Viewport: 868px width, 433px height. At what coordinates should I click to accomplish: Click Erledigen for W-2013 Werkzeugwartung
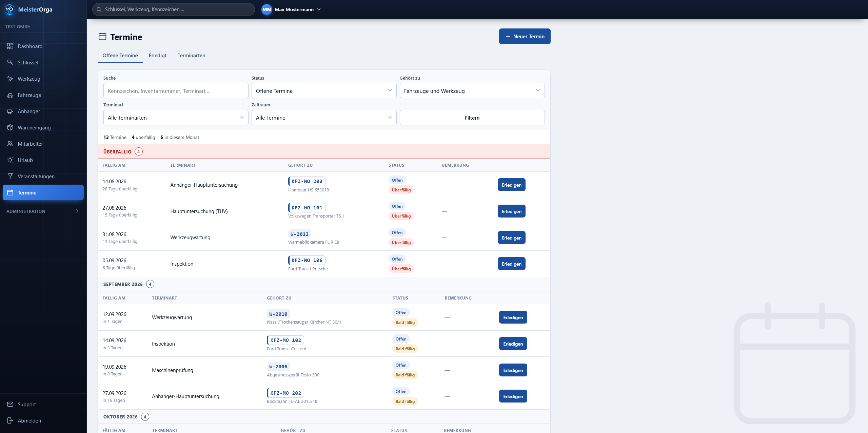[x=511, y=238]
